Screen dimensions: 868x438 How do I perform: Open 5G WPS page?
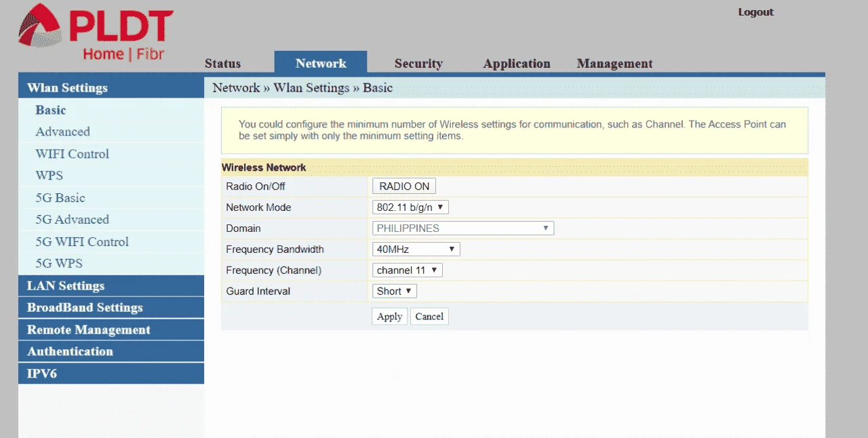click(x=59, y=263)
